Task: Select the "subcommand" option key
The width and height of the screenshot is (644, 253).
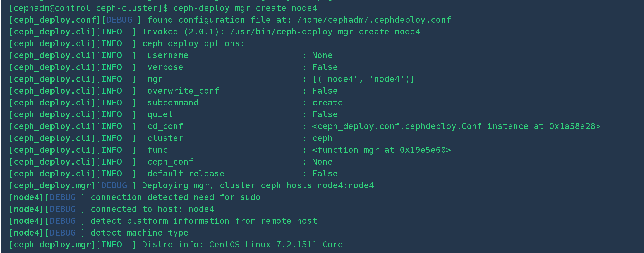Action: click(x=173, y=103)
